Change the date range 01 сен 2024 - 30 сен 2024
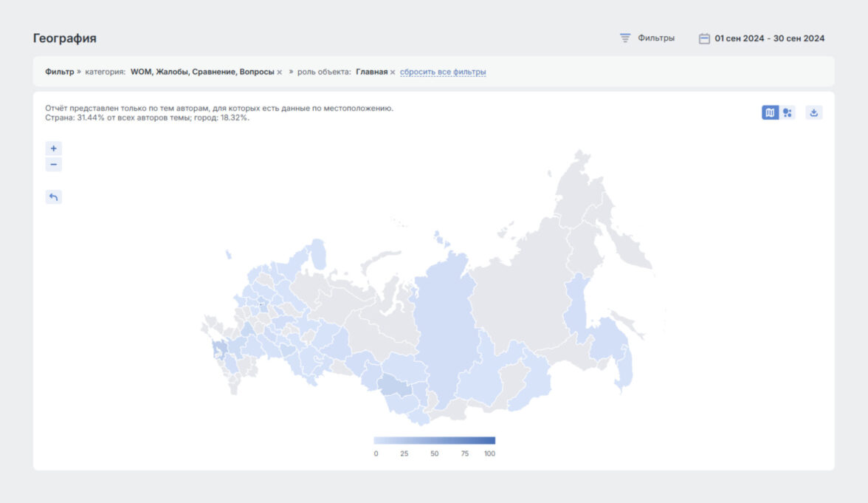The width and height of the screenshot is (868, 503). click(769, 38)
